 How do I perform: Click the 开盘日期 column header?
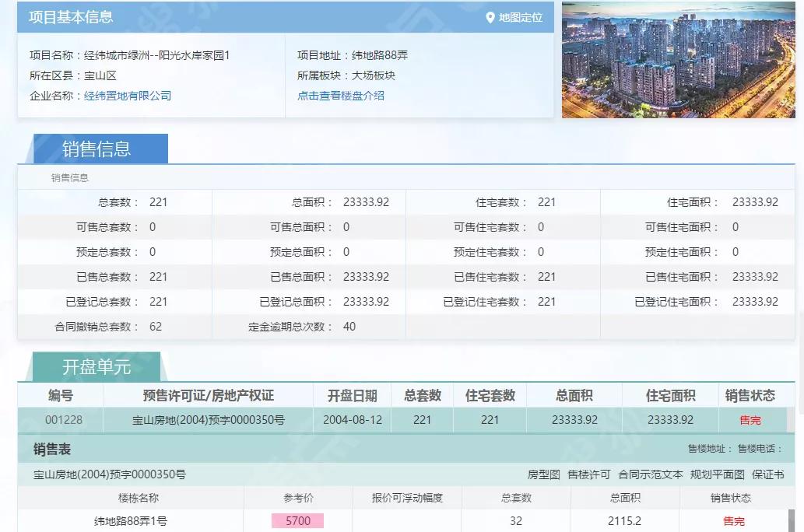352,396
